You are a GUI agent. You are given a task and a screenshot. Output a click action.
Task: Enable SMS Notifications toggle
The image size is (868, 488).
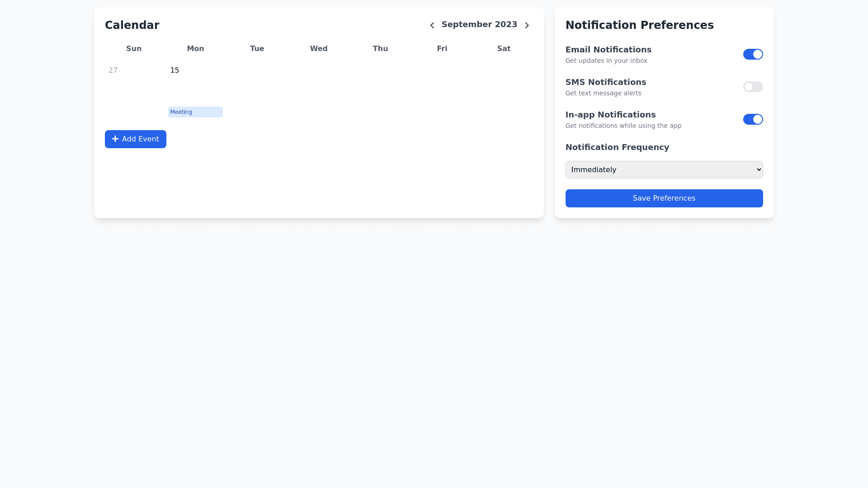tap(753, 87)
